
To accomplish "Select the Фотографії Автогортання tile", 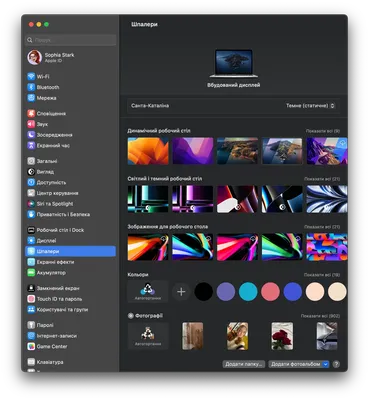I will pos(148,336).
